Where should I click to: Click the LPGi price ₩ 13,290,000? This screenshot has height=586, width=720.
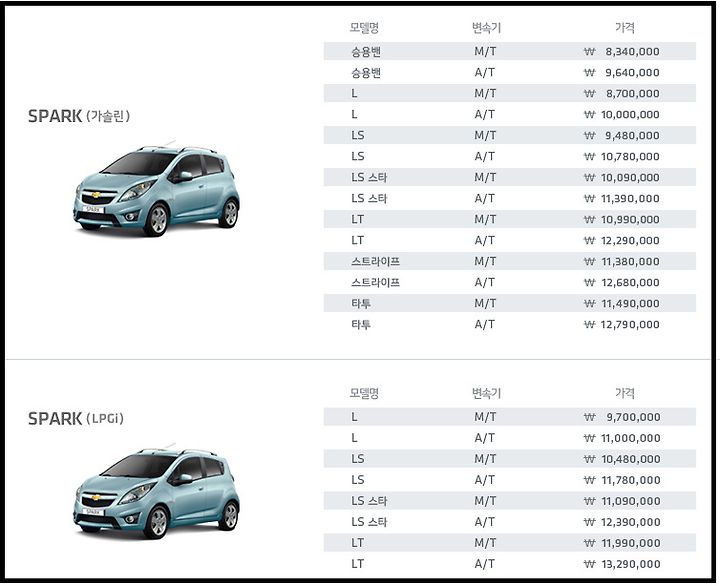pyautogui.click(x=622, y=564)
